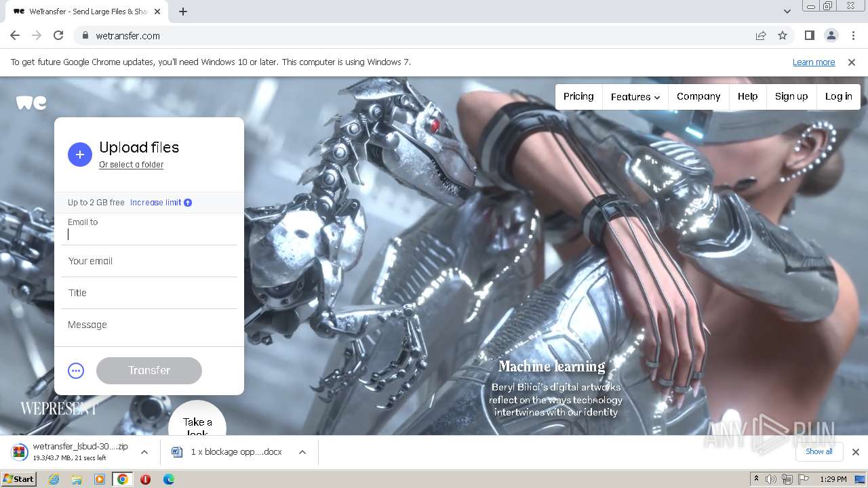Open tab search chevron in title bar
This screenshot has width=868, height=488.
click(x=787, y=12)
